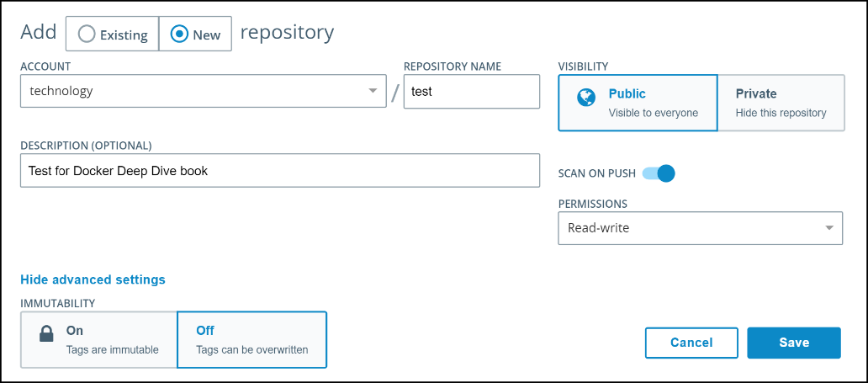Click Hide advanced settings link

coord(93,279)
